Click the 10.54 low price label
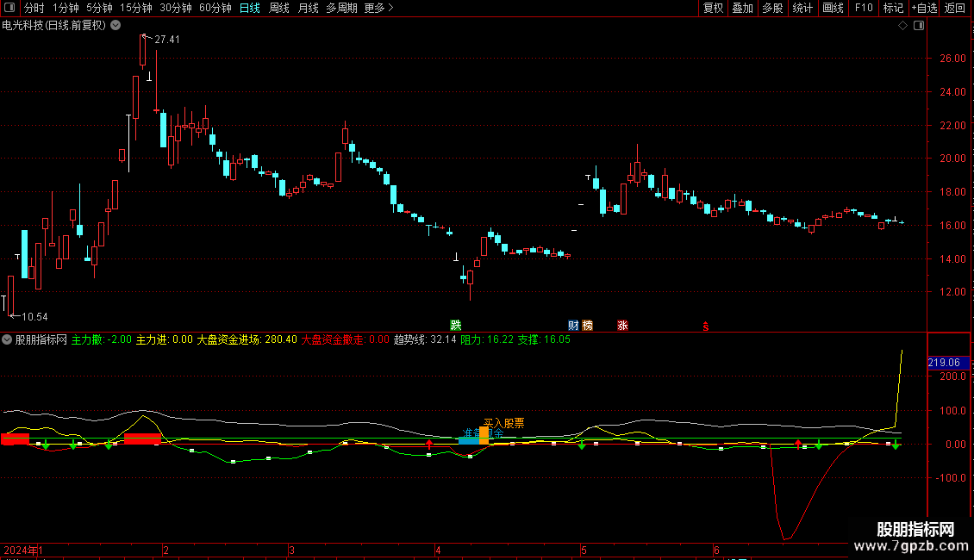 click(x=34, y=317)
